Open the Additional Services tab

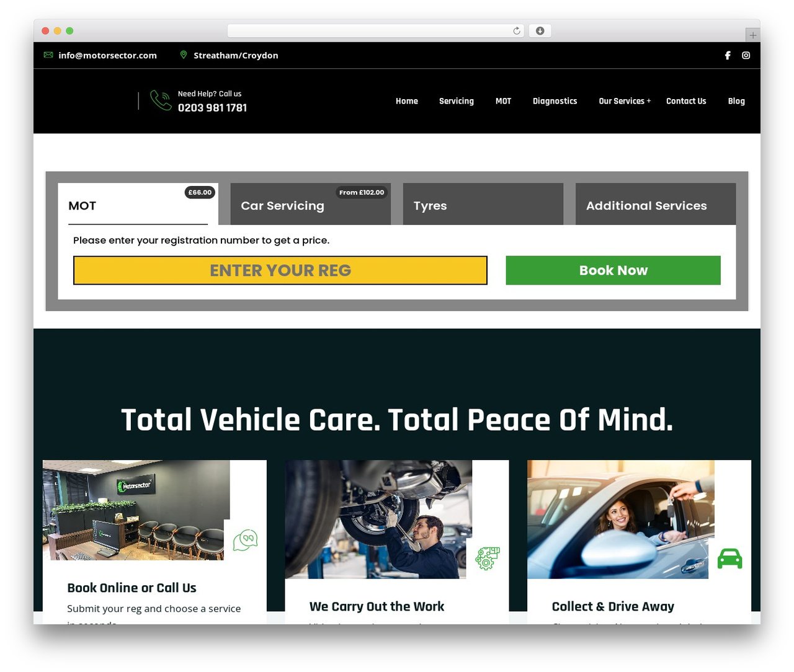tap(656, 204)
